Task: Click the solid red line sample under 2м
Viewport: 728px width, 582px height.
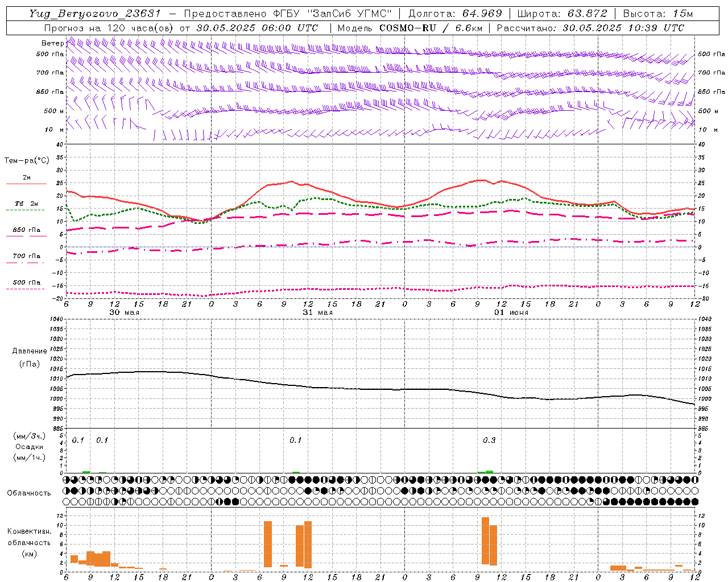Action: (26, 184)
